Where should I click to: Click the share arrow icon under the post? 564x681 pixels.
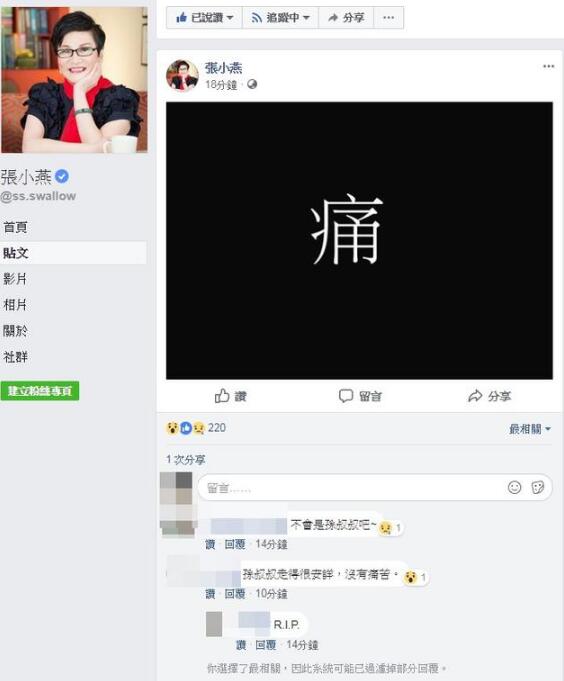pyautogui.click(x=475, y=396)
